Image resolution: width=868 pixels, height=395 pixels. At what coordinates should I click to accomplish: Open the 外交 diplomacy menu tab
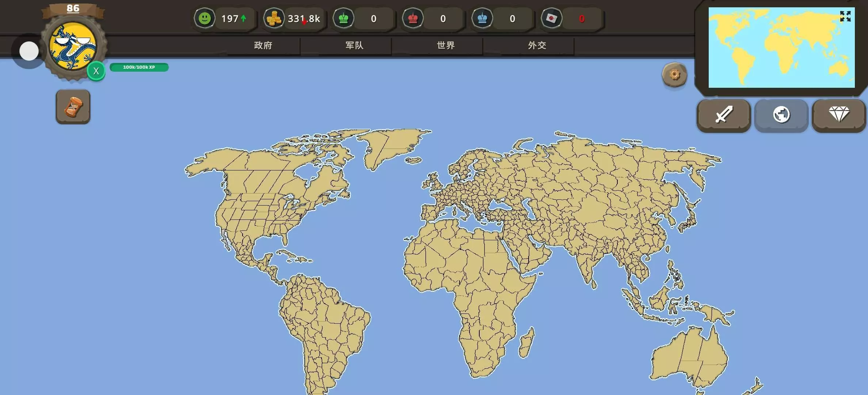coord(537,45)
